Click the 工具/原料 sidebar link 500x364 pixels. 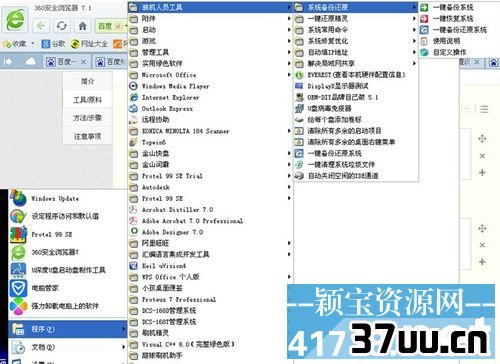click(87, 99)
